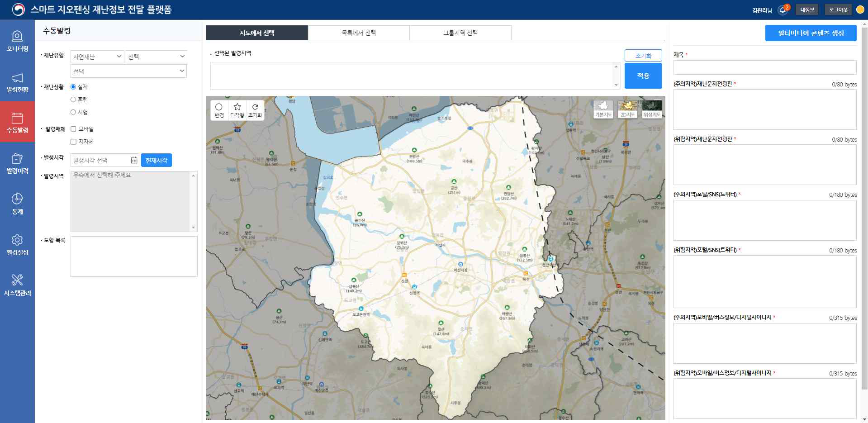Click 멀티미디어 콘텐츠 생성 button
Screen dimensions: 868x423
click(811, 33)
